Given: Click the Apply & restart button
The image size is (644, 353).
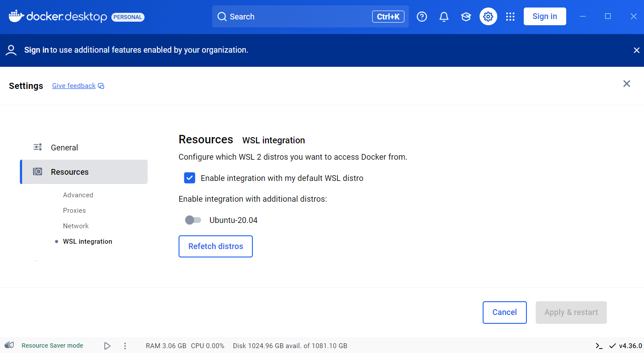Looking at the screenshot, I should click(571, 312).
